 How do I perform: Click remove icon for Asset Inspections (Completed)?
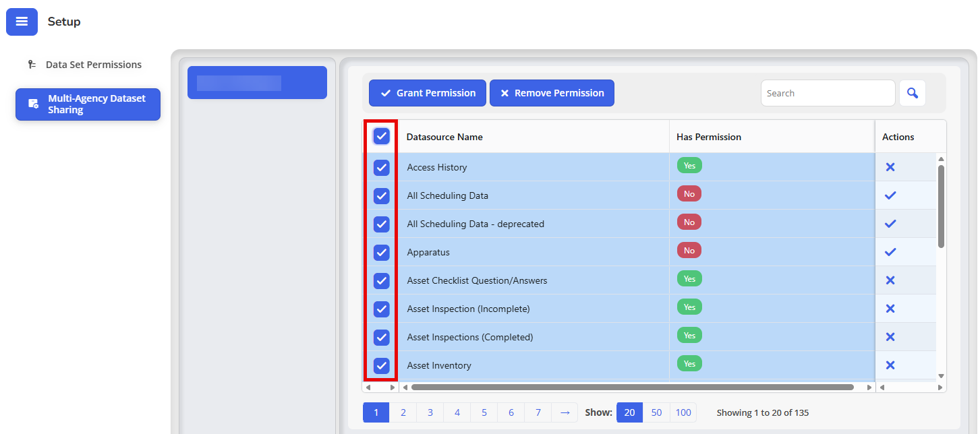(x=890, y=337)
